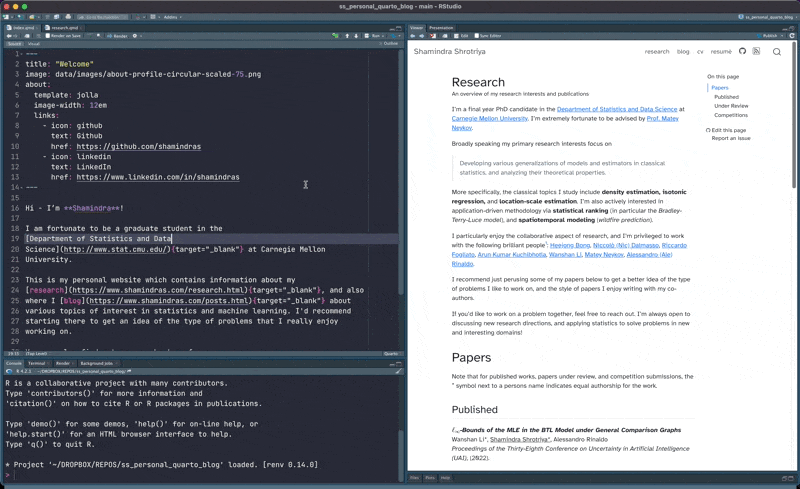Switch to the Console tab
This screenshot has width=800, height=489.
click(14, 363)
